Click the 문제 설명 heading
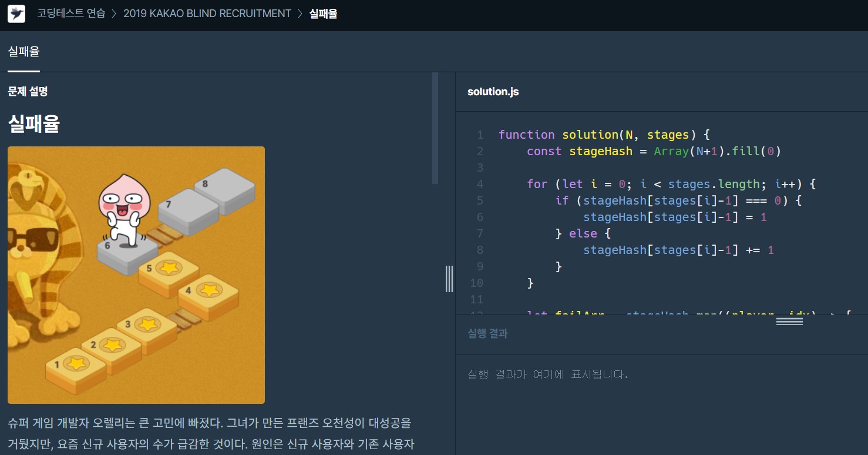The width and height of the screenshot is (868, 455). pos(28,91)
